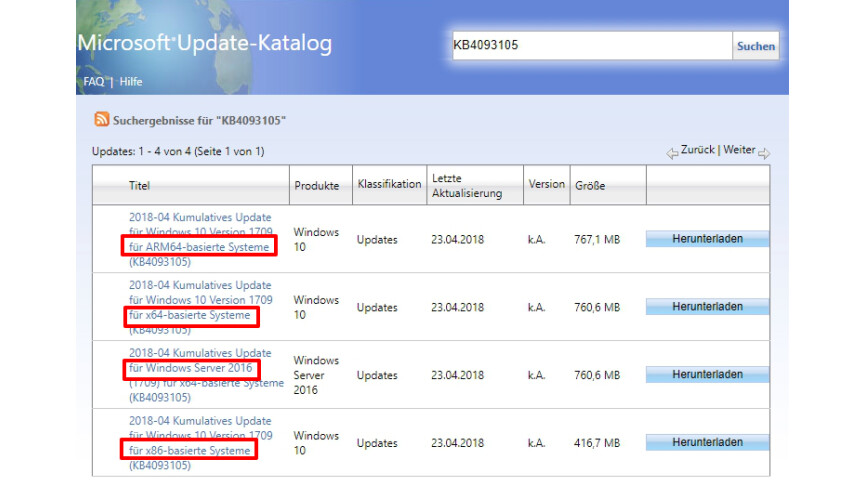Open the FAQ link
The height and width of the screenshot is (486, 864).
(94, 82)
